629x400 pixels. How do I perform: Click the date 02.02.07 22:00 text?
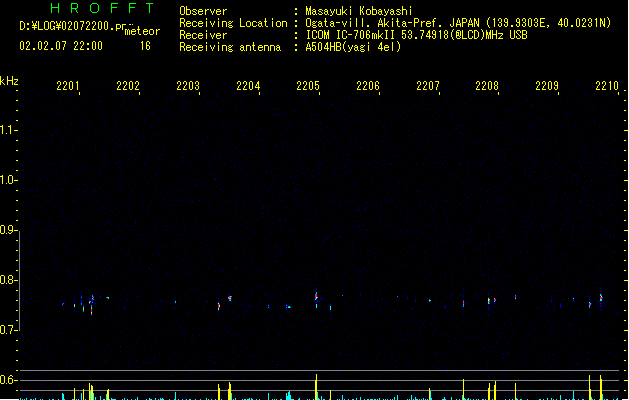point(61,46)
